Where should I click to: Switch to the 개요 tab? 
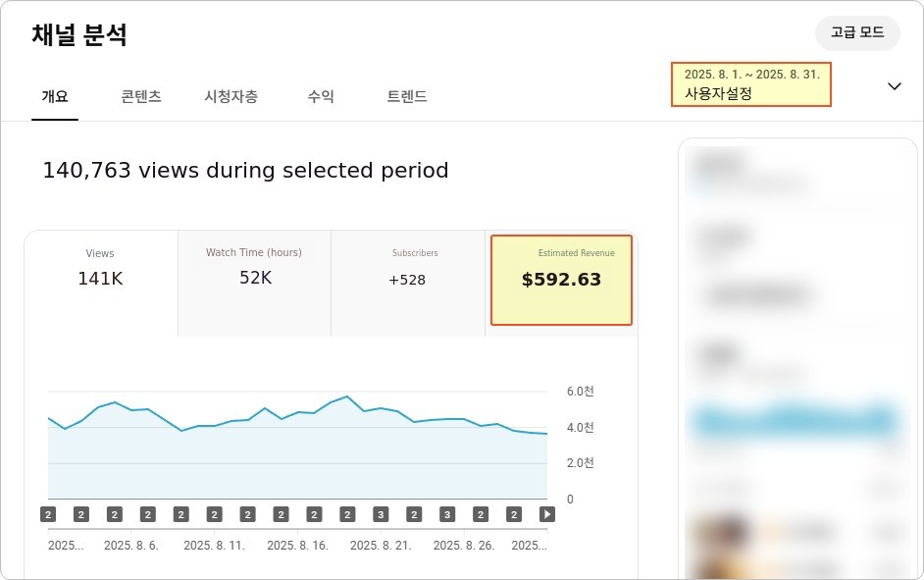click(55, 96)
